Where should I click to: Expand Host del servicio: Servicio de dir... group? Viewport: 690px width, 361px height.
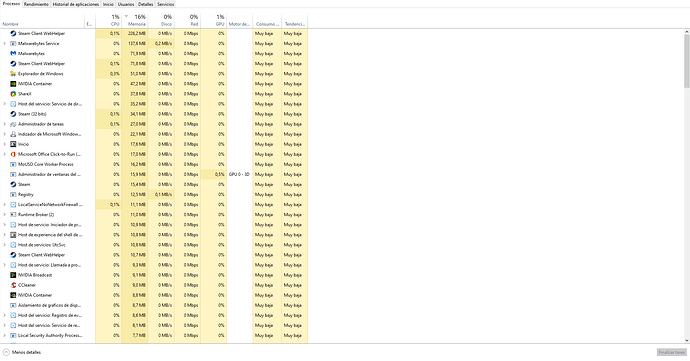[4, 104]
